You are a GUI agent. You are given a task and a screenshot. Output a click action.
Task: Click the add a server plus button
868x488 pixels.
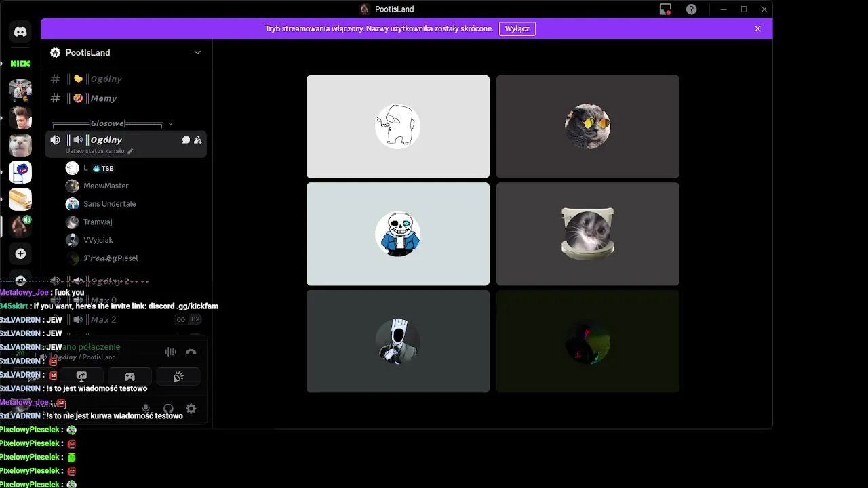[x=20, y=253]
